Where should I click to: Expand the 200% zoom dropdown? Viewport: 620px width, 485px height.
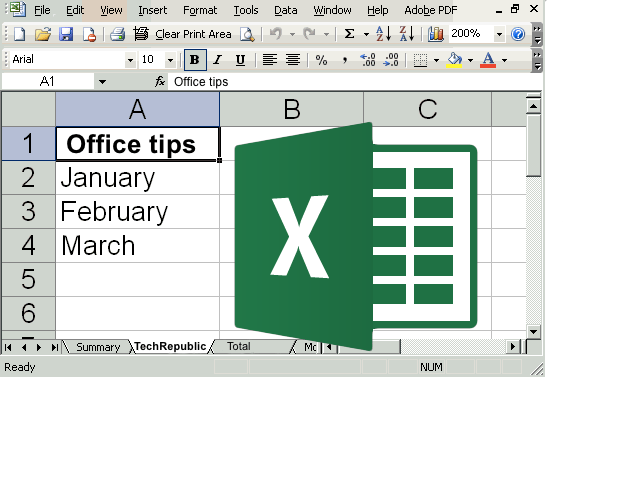click(x=499, y=34)
